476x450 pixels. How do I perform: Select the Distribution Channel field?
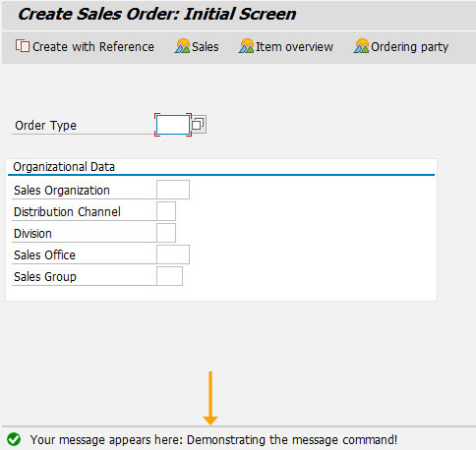(x=166, y=211)
